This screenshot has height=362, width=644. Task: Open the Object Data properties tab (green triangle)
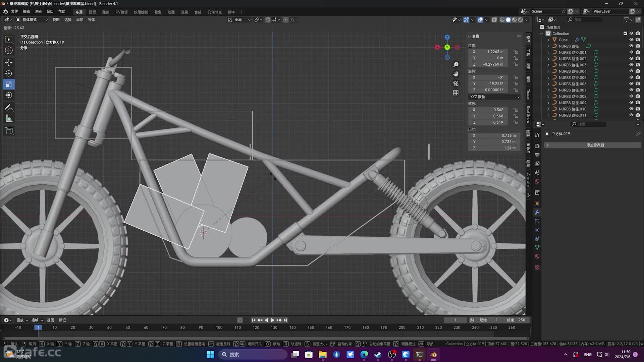pyautogui.click(x=537, y=247)
